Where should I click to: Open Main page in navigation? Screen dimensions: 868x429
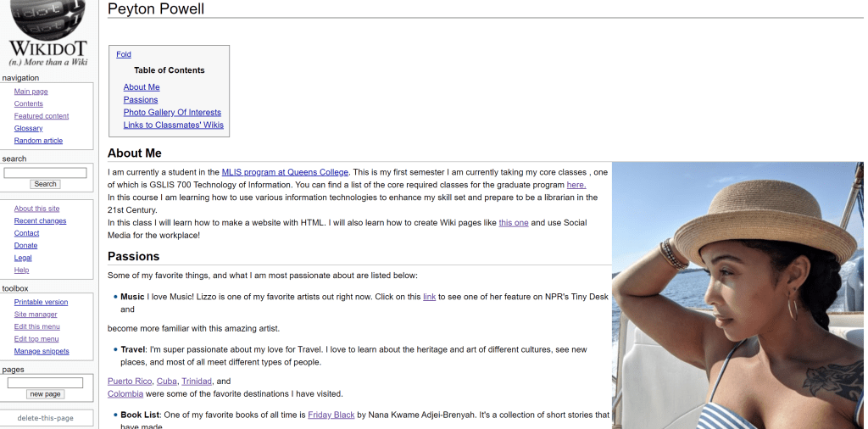[31, 92]
